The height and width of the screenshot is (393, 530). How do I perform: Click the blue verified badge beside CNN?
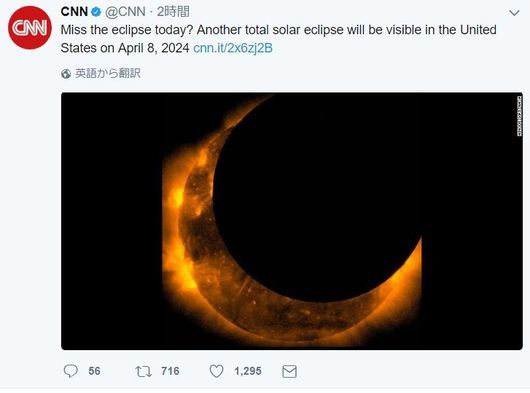96,12
